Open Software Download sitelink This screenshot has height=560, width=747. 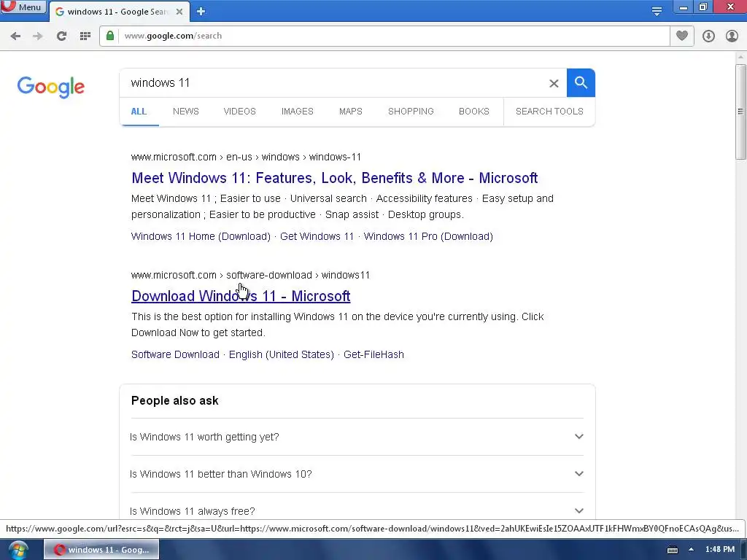(175, 355)
